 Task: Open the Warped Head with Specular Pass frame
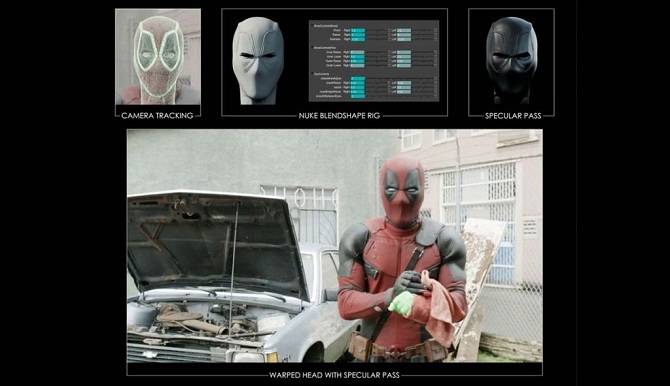tap(335, 246)
